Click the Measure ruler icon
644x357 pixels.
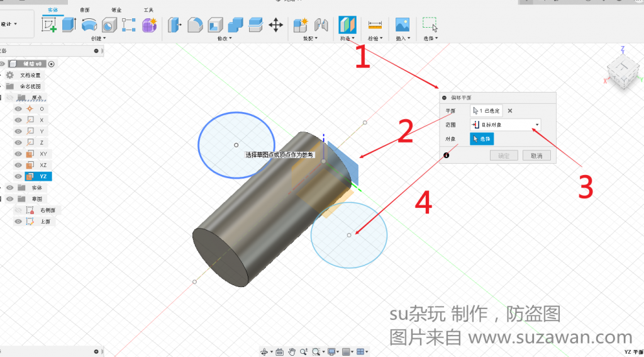[375, 25]
